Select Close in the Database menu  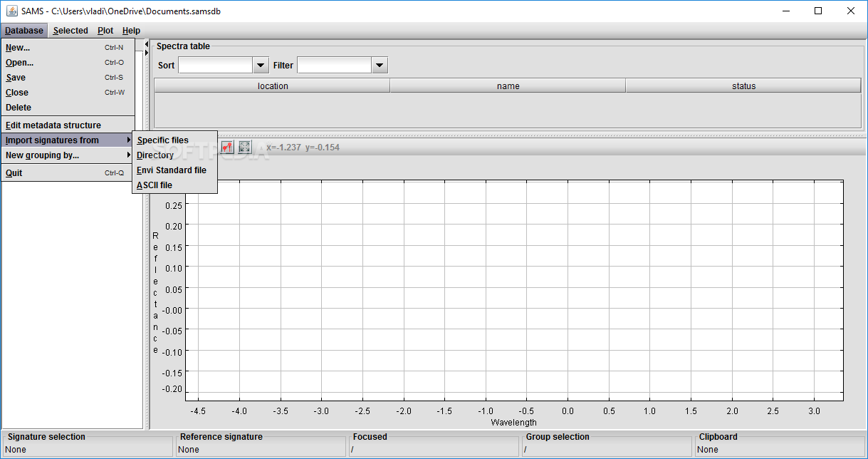pyautogui.click(x=67, y=93)
